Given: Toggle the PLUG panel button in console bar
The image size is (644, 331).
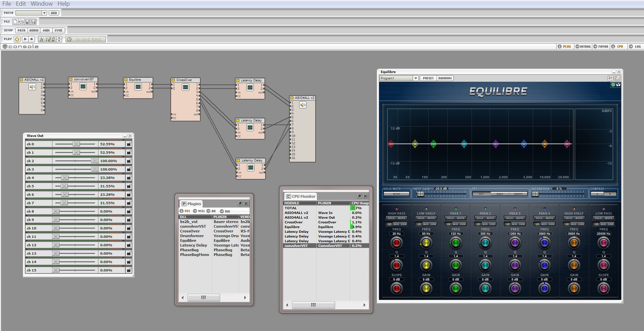Looking at the screenshot, I should tap(564, 46).
